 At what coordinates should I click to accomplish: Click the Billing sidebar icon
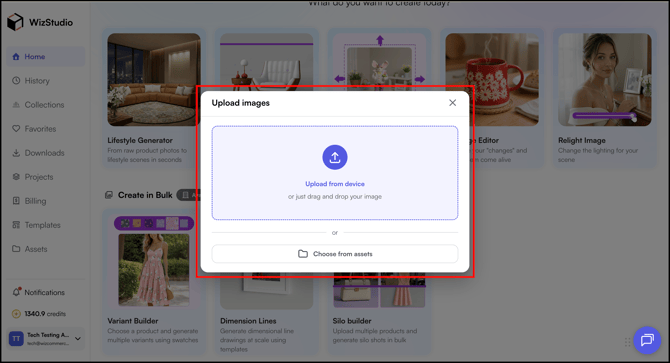(16, 201)
